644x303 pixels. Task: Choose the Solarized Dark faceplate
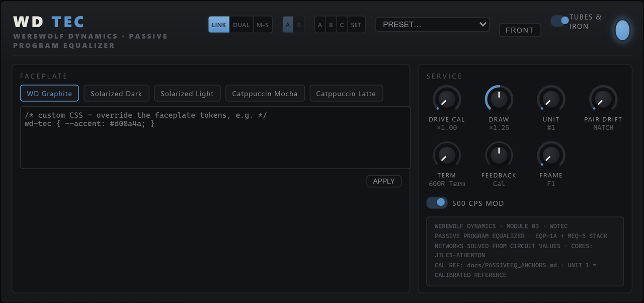[x=116, y=93]
